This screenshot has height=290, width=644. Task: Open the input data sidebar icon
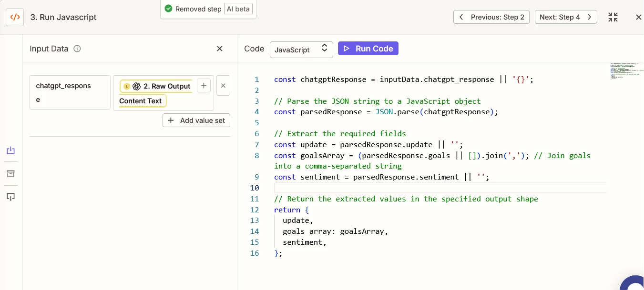coord(11,150)
